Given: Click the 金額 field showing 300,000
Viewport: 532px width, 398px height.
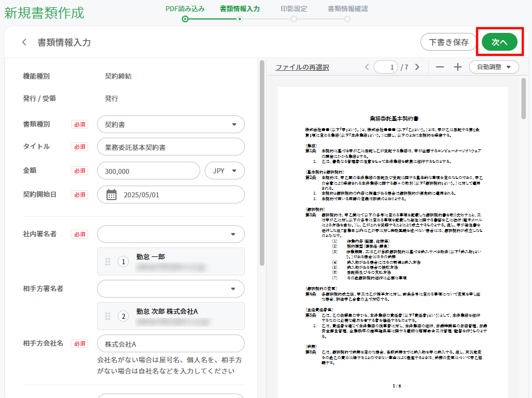Looking at the screenshot, I should pyautogui.click(x=148, y=171).
